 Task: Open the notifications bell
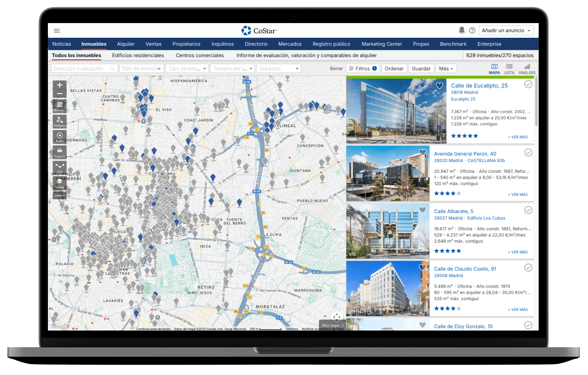pos(462,30)
